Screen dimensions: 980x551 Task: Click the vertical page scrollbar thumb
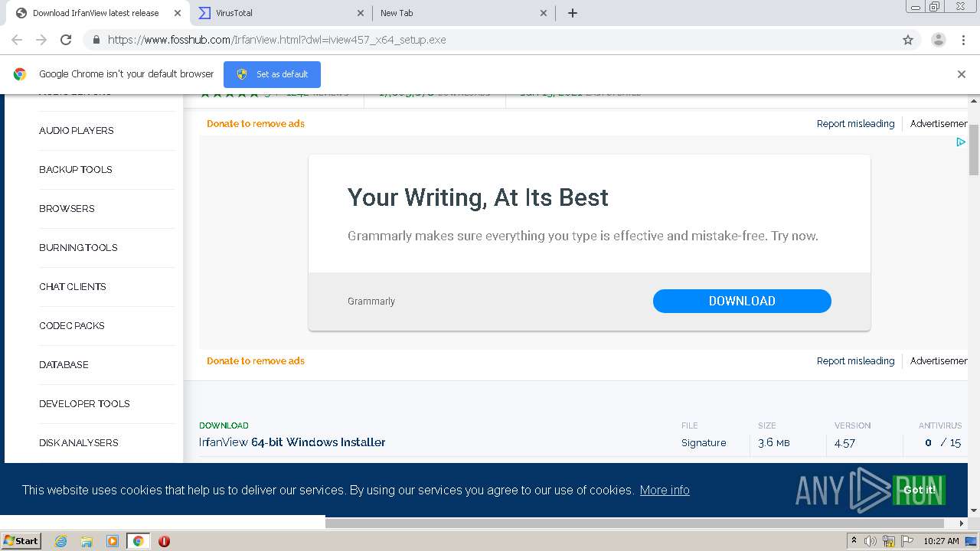[x=974, y=149]
